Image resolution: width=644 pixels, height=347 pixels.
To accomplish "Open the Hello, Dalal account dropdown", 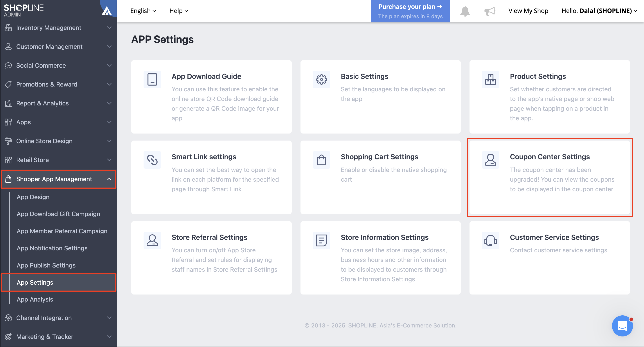I will point(599,11).
